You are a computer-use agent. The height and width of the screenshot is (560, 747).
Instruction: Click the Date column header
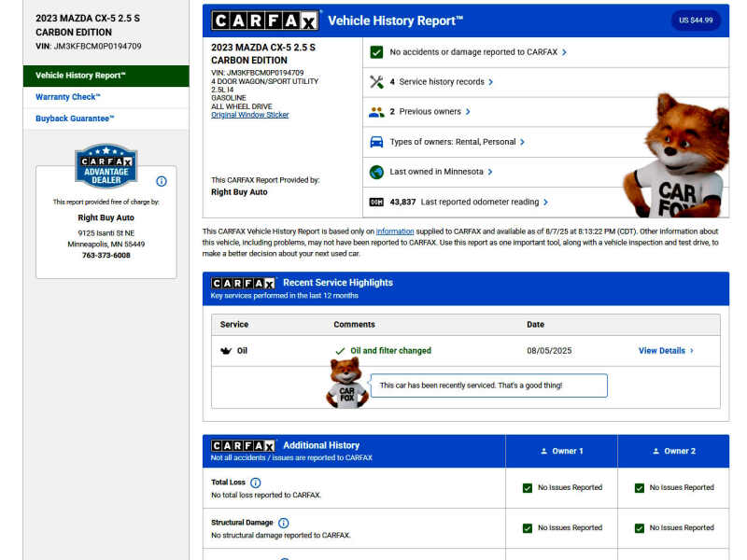[x=535, y=324]
